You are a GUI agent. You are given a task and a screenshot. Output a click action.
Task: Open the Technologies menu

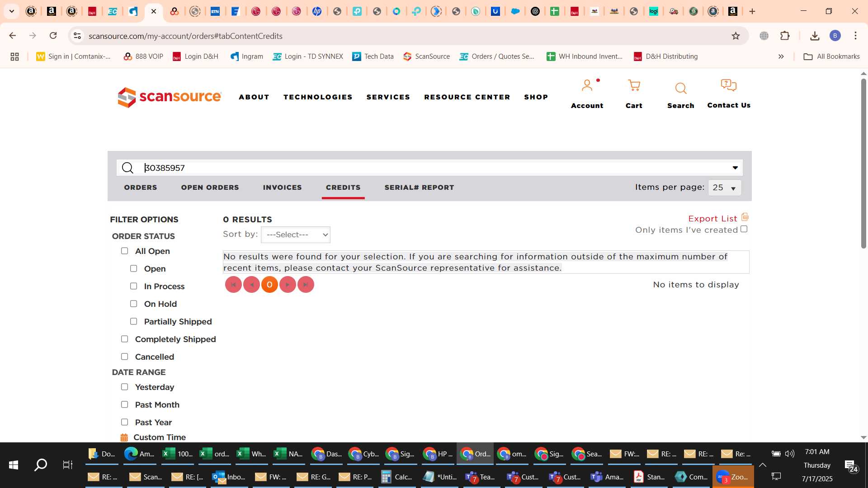tap(318, 97)
